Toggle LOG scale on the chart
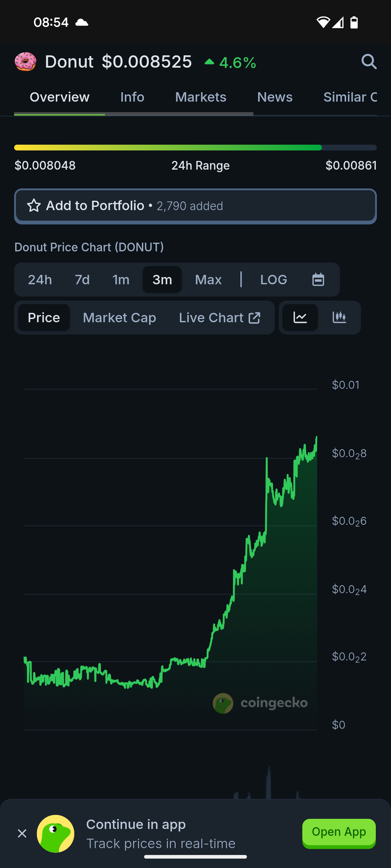The image size is (391, 868). pos(274,280)
